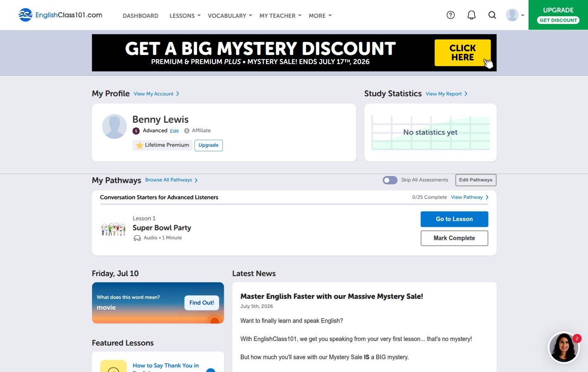
Task: Open How to Say Thank You lesson link
Action: pyautogui.click(x=166, y=367)
